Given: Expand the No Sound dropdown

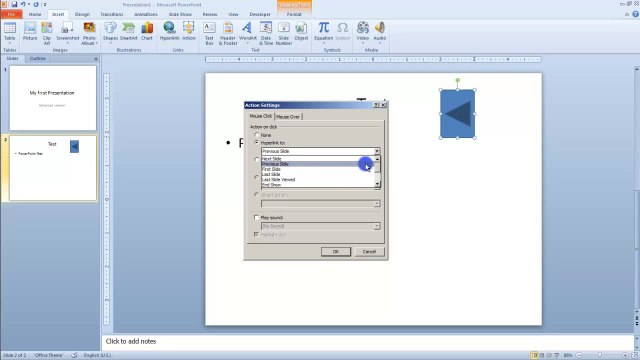Looking at the screenshot, I should point(377,226).
